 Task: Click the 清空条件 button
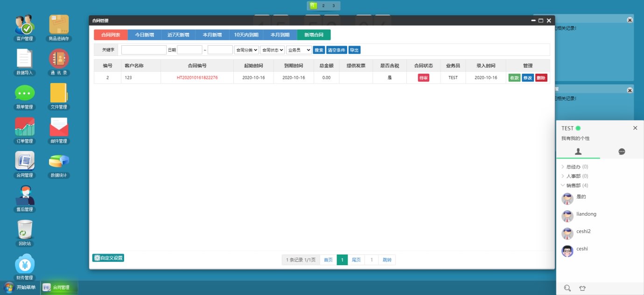[336, 50]
